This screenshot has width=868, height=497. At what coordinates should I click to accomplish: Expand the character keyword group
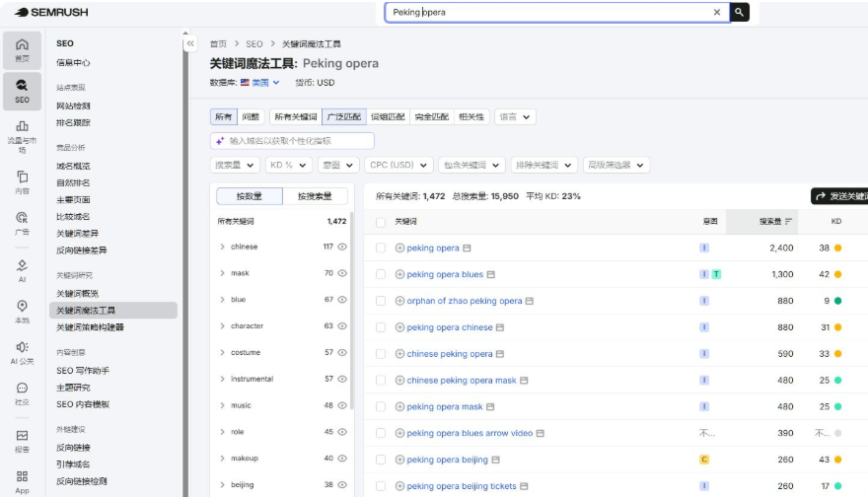point(222,326)
